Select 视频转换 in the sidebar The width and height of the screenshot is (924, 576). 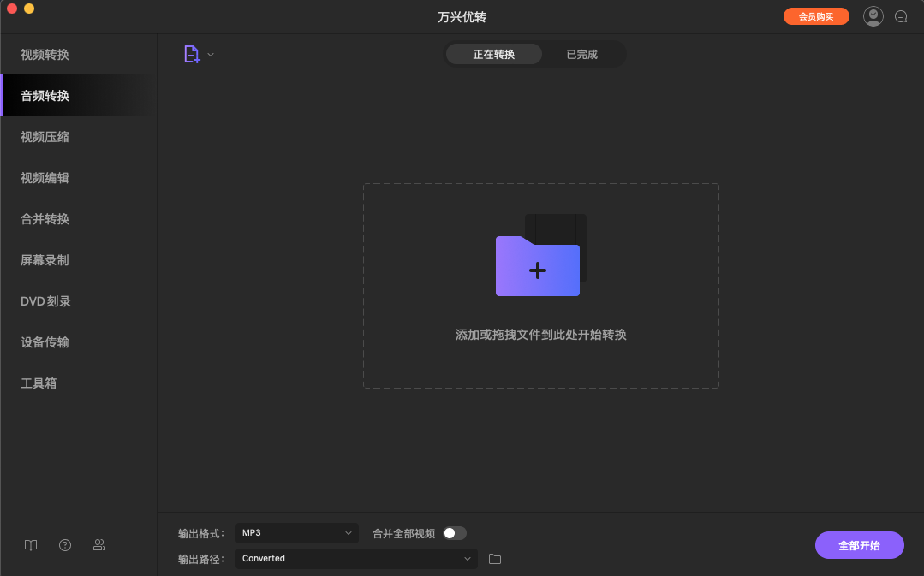(x=43, y=54)
